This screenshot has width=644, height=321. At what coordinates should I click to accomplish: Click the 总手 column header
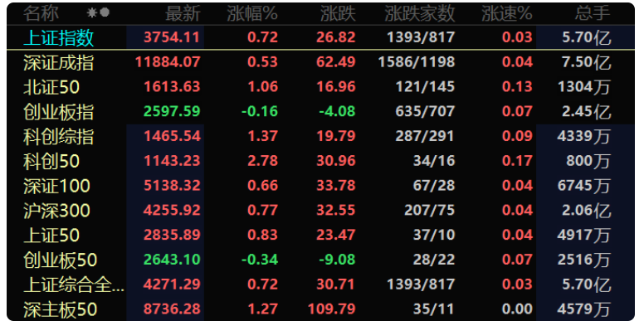pyautogui.click(x=593, y=14)
